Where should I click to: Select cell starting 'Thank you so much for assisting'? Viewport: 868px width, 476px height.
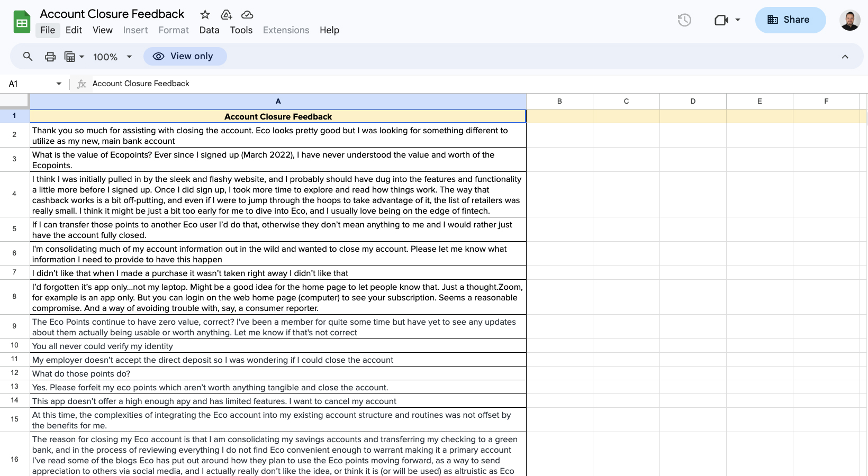tap(278, 135)
